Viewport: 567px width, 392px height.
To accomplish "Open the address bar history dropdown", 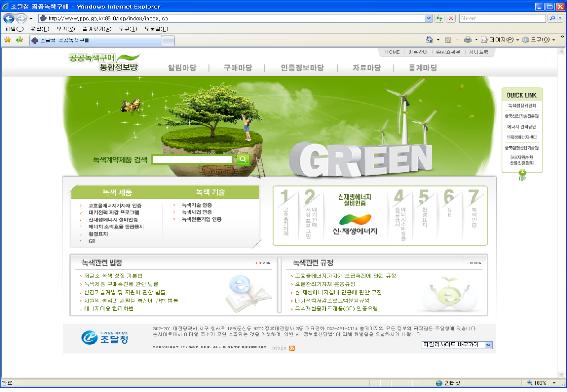I will (x=429, y=18).
